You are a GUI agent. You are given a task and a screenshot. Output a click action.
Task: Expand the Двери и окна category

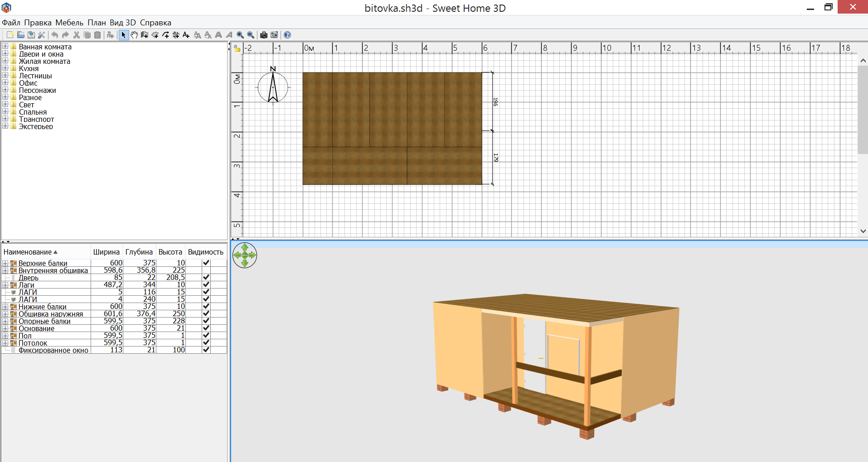[5, 54]
